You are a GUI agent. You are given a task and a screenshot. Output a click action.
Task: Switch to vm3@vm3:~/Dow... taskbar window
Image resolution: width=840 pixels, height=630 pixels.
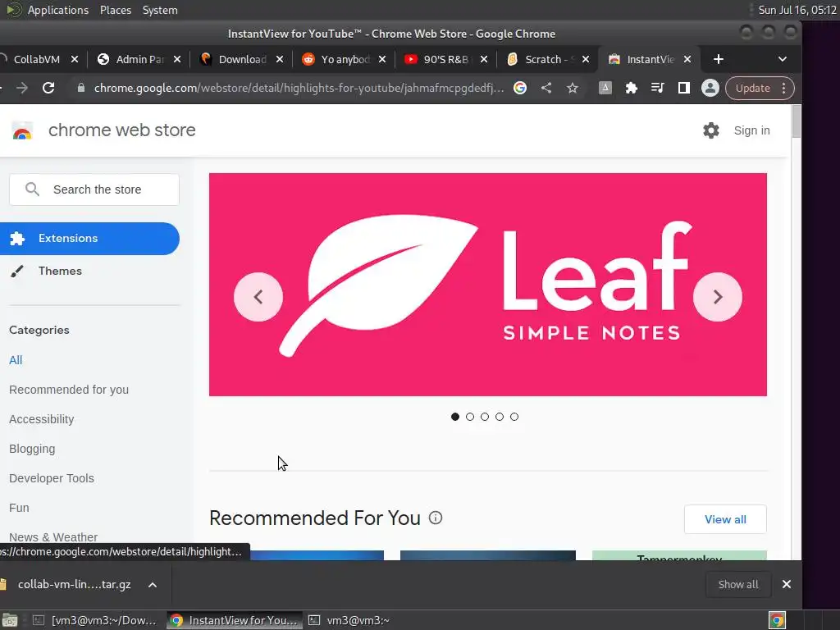tap(97, 620)
